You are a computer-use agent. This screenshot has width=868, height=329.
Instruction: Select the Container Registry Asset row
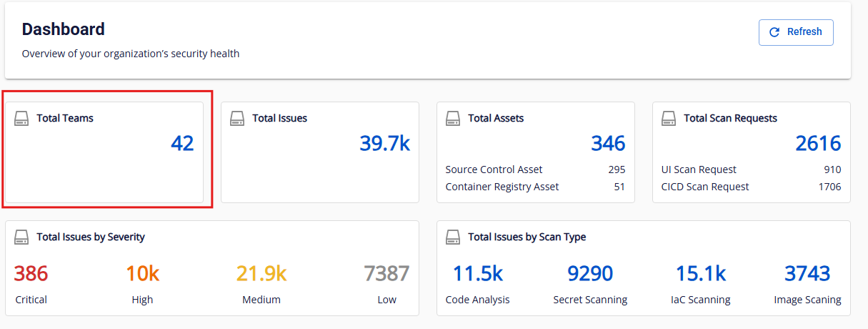[x=535, y=187]
